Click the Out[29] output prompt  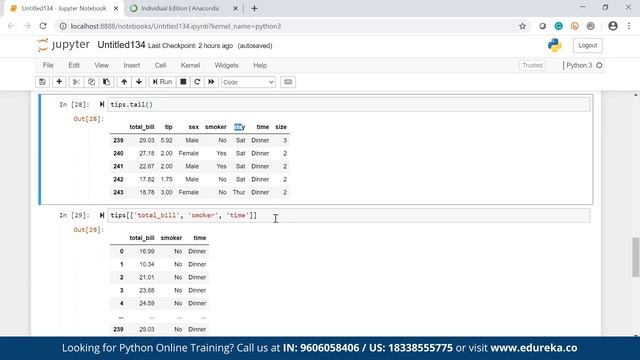pyautogui.click(x=89, y=230)
